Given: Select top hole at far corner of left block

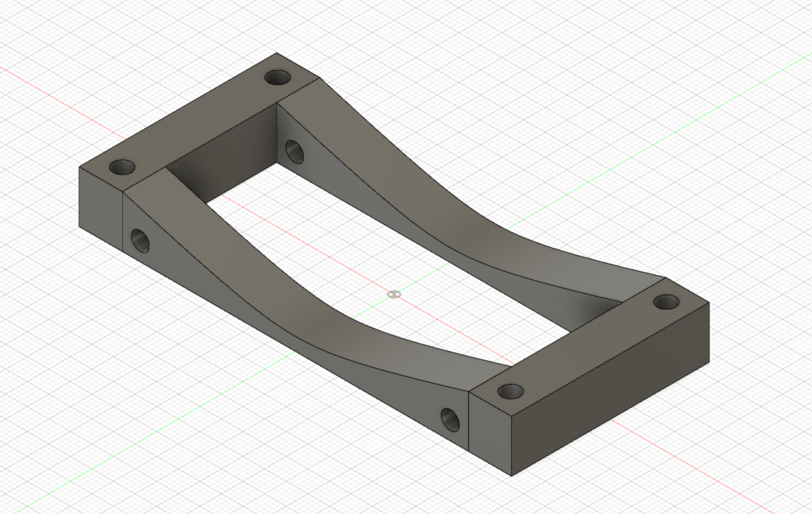Looking at the screenshot, I should pos(277,78).
